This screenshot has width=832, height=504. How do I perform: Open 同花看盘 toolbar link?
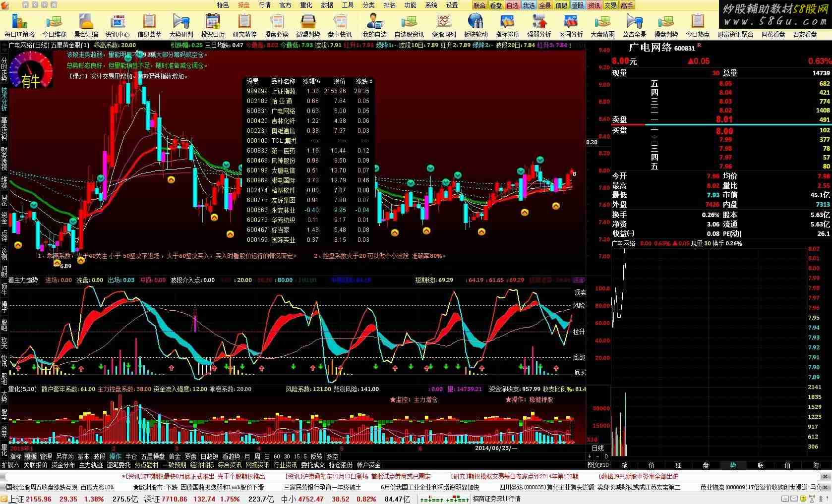tap(773, 34)
